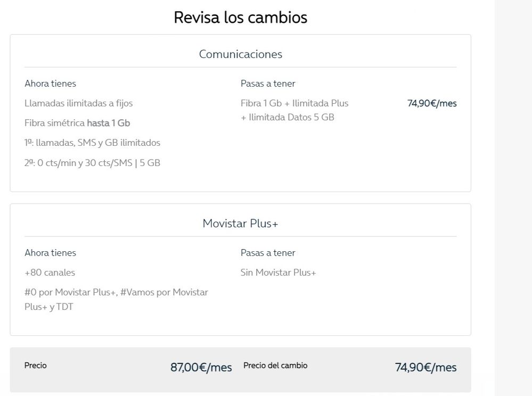Click the "Revisa los cambios" page heading

(240, 18)
